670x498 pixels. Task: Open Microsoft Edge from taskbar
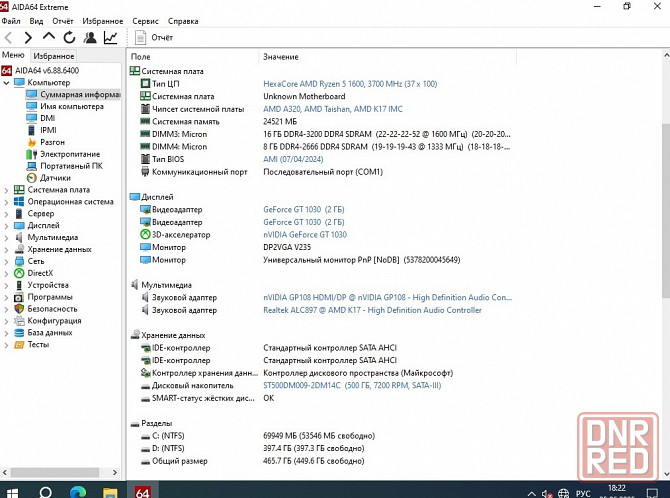click(x=78, y=491)
